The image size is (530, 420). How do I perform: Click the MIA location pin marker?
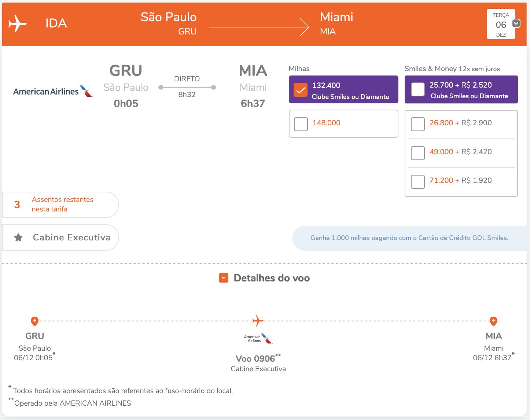click(493, 321)
